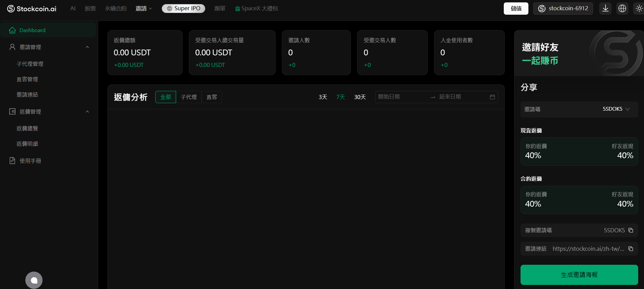The image size is (644, 289).
Task: Open the 跟單 nav item
Action: point(220,9)
